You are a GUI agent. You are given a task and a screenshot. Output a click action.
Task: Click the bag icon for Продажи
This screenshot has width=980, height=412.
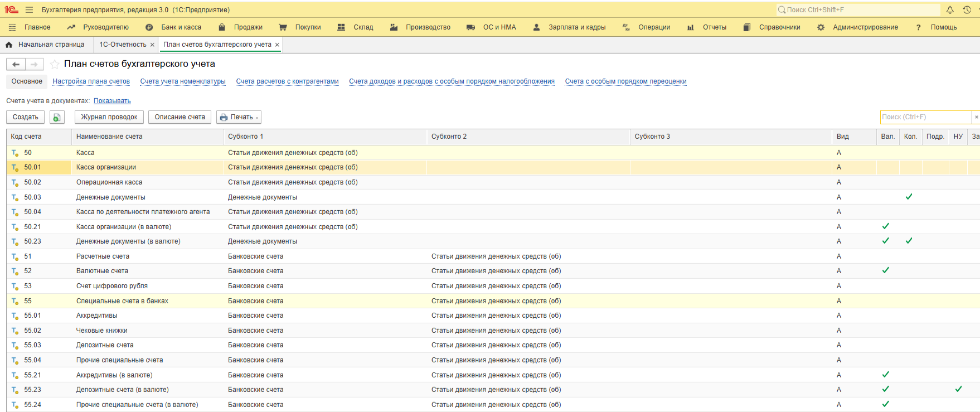(x=222, y=27)
